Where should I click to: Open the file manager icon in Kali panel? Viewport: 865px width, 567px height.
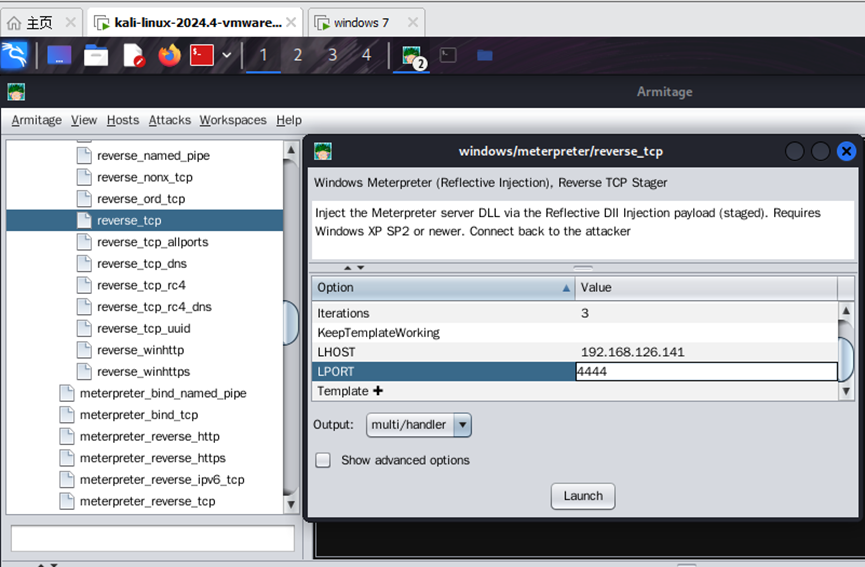[95, 55]
